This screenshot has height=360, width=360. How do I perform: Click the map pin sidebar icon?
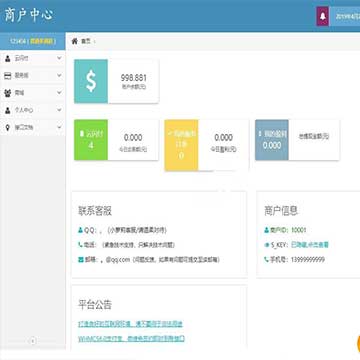click(x=7, y=127)
